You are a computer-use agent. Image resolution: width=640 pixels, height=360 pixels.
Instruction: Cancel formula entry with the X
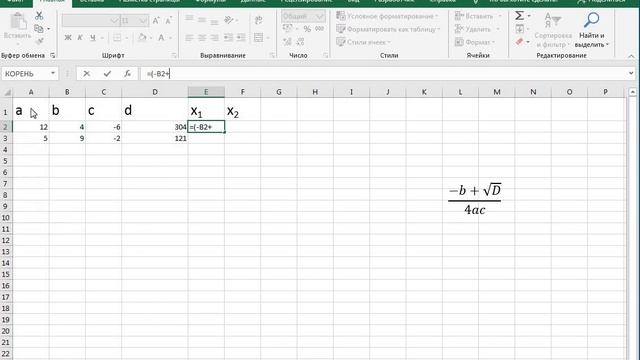[87, 73]
